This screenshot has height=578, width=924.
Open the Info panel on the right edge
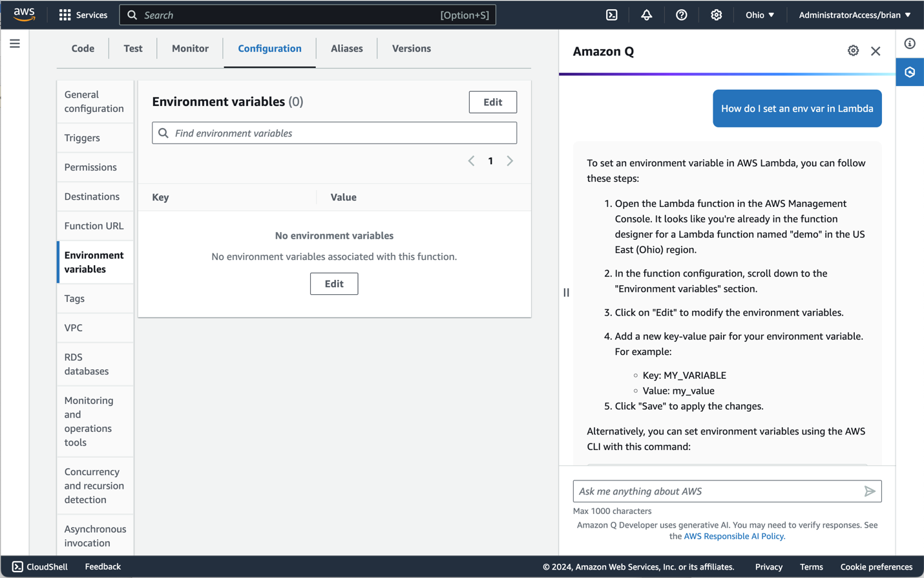pyautogui.click(x=910, y=43)
